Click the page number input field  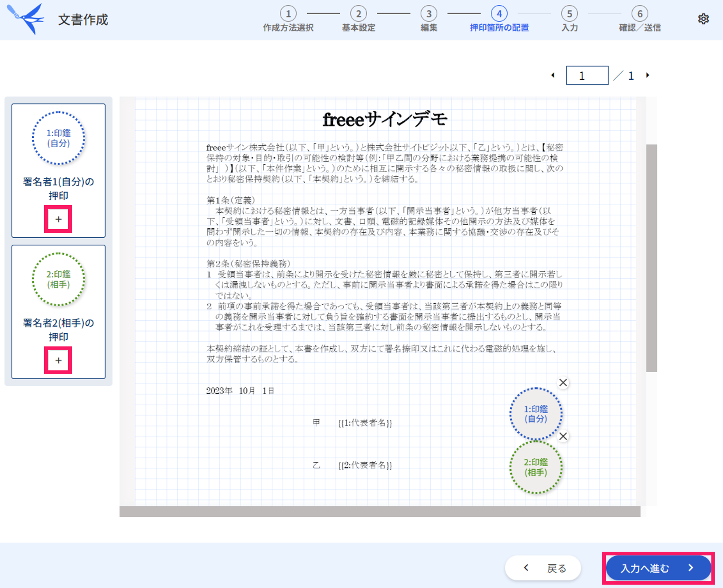(587, 75)
